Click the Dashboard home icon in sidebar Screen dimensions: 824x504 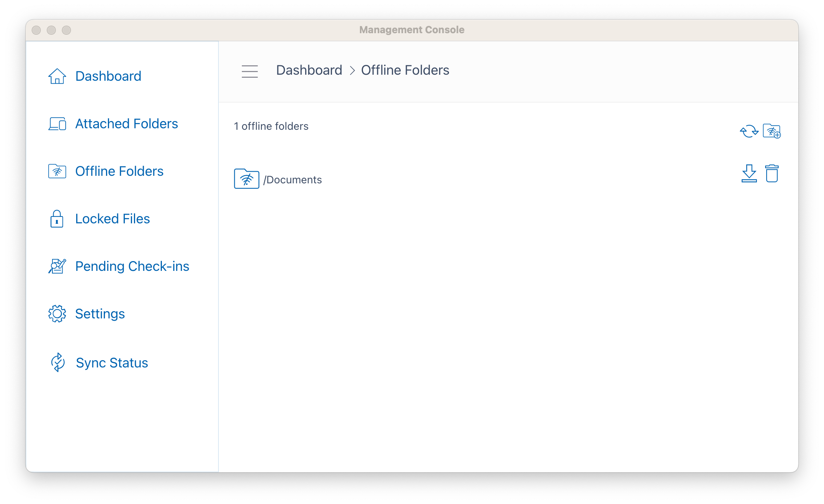(x=57, y=76)
